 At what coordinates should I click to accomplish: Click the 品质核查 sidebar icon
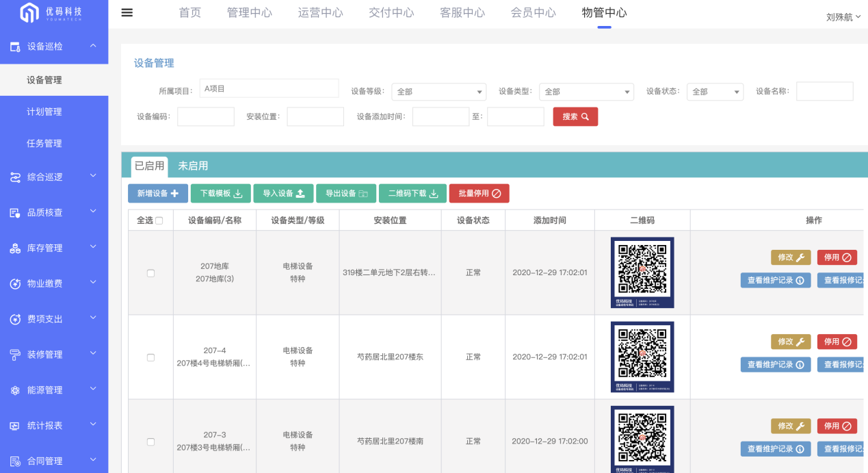click(15, 213)
